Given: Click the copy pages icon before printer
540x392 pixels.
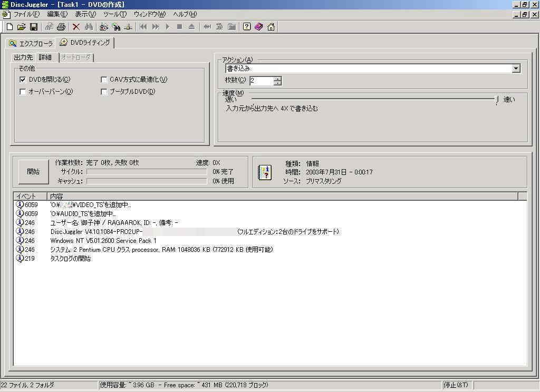Looking at the screenshot, I should [49, 27].
